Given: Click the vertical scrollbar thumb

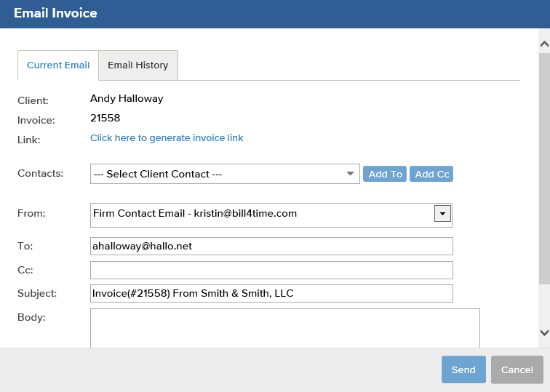Looking at the screenshot, I should point(544,168).
